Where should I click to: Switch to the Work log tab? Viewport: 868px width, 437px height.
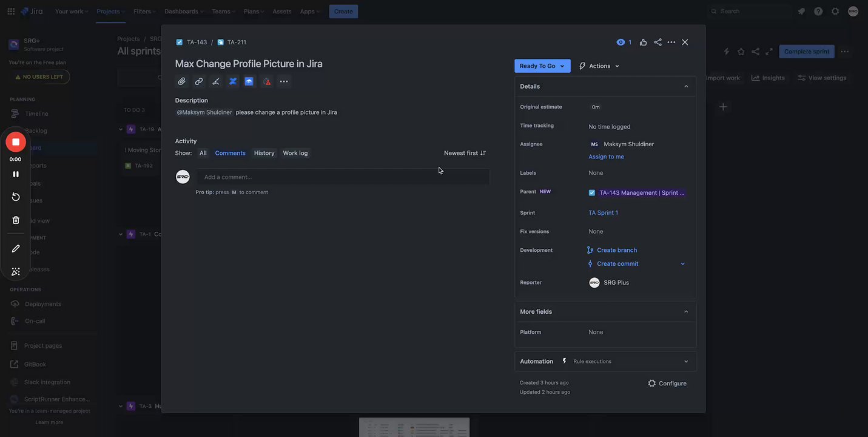click(295, 153)
